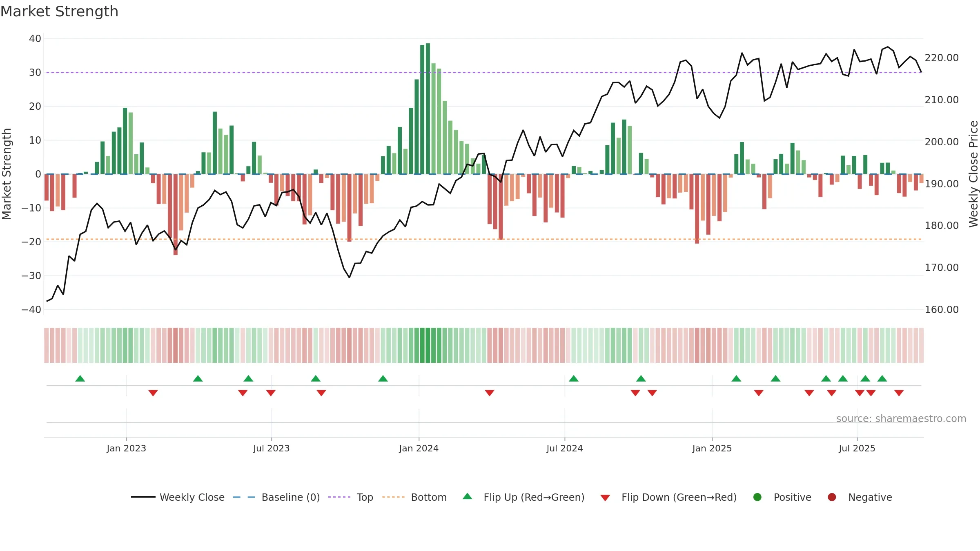Click the Jan 2023 x-axis label
980x551 pixels.
(126, 448)
